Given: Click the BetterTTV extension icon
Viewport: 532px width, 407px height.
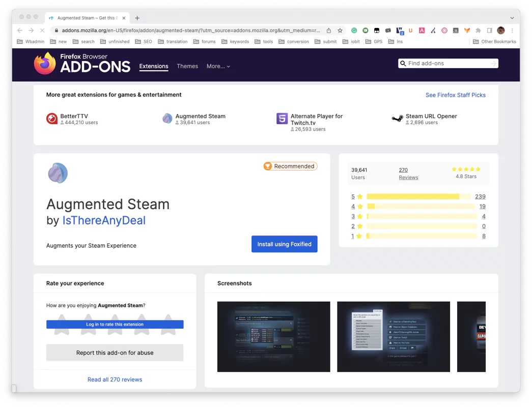Looking at the screenshot, I should 51,118.
